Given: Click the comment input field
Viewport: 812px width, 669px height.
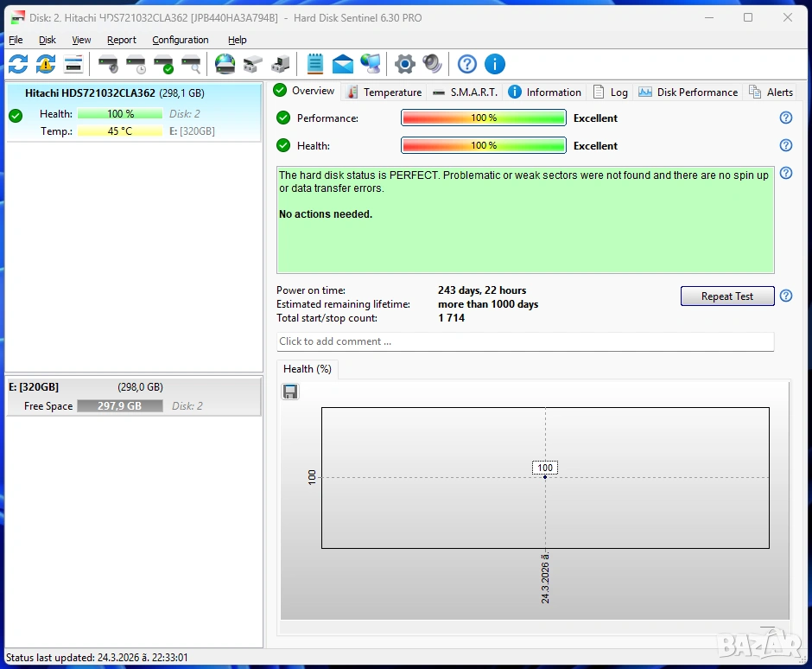Looking at the screenshot, I should [524, 341].
